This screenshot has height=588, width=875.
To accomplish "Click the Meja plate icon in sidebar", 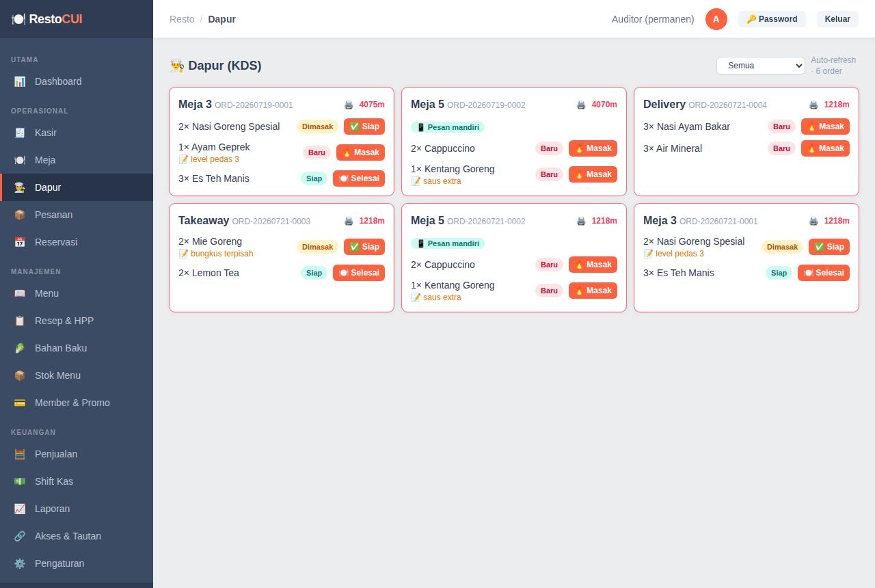I will click(20, 160).
